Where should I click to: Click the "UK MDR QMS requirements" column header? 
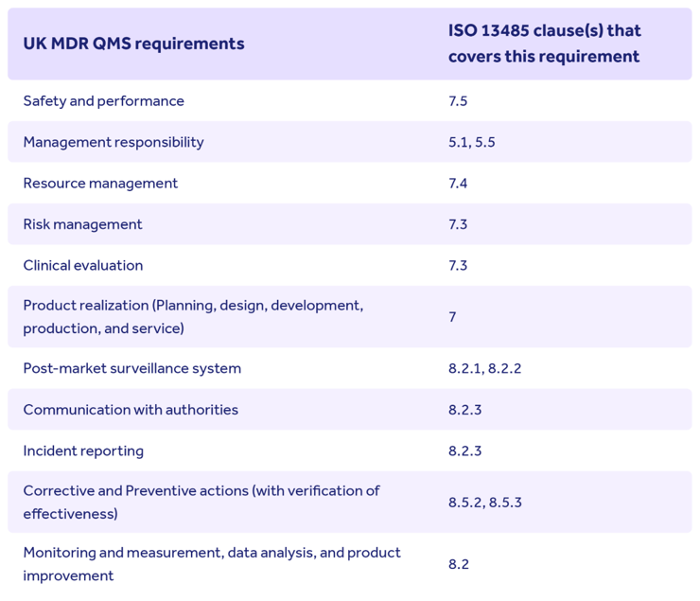click(x=133, y=44)
